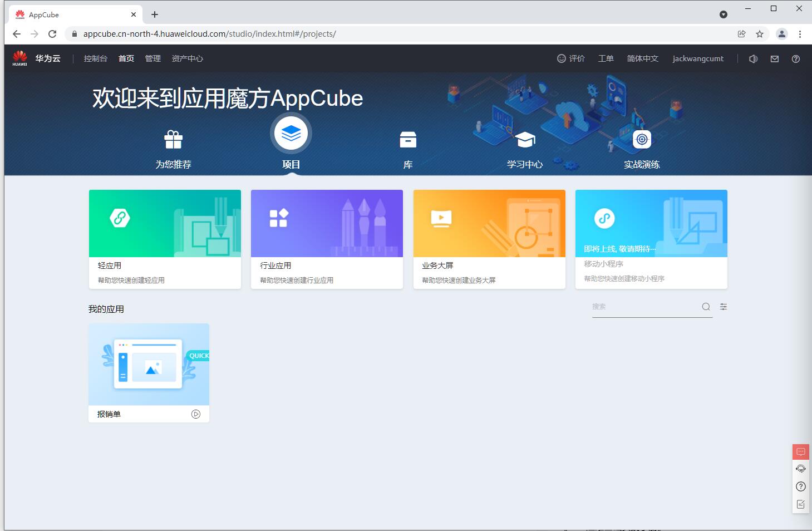Bookmark this page with the star
Image resolution: width=812 pixels, height=531 pixels.
760,34
